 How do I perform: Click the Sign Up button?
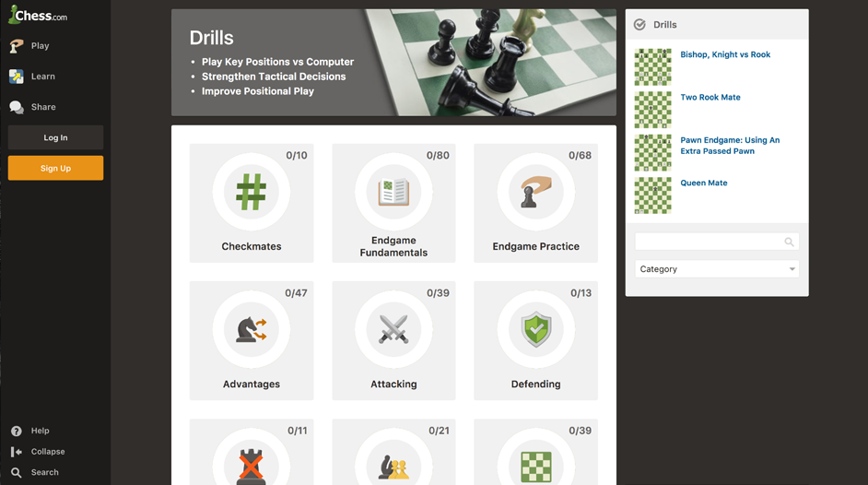tap(55, 168)
